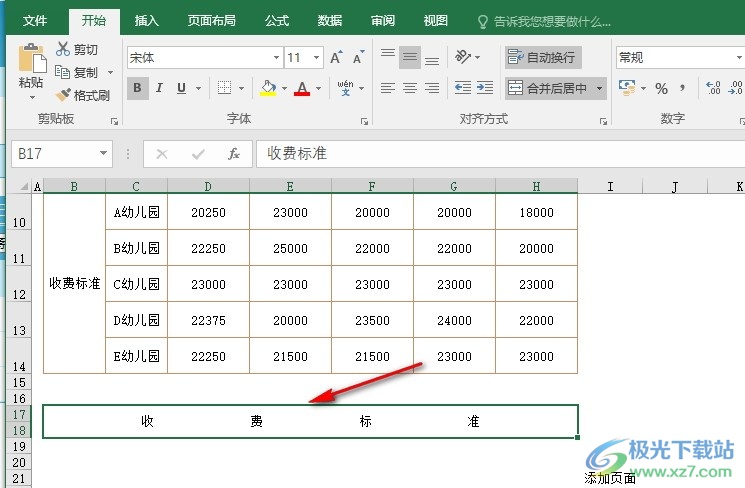Image resolution: width=745 pixels, height=488 pixels.
Task: Confirm formula entry with checkmark
Action: pyautogui.click(x=198, y=154)
